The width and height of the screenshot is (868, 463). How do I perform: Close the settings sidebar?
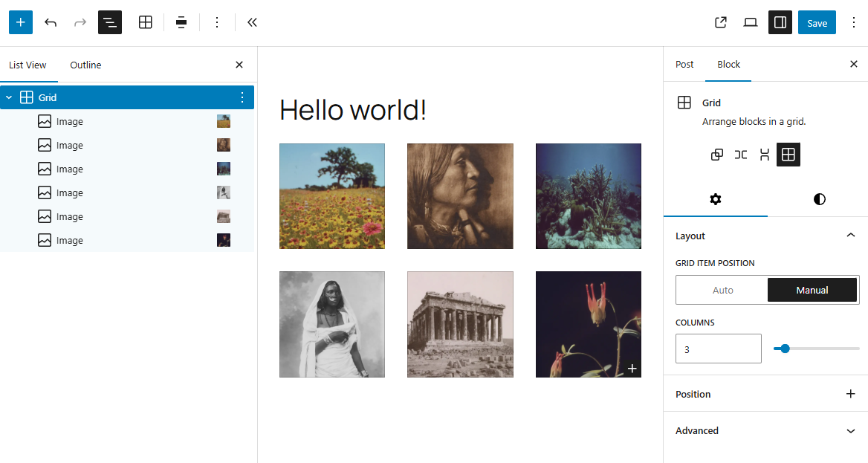[854, 64]
